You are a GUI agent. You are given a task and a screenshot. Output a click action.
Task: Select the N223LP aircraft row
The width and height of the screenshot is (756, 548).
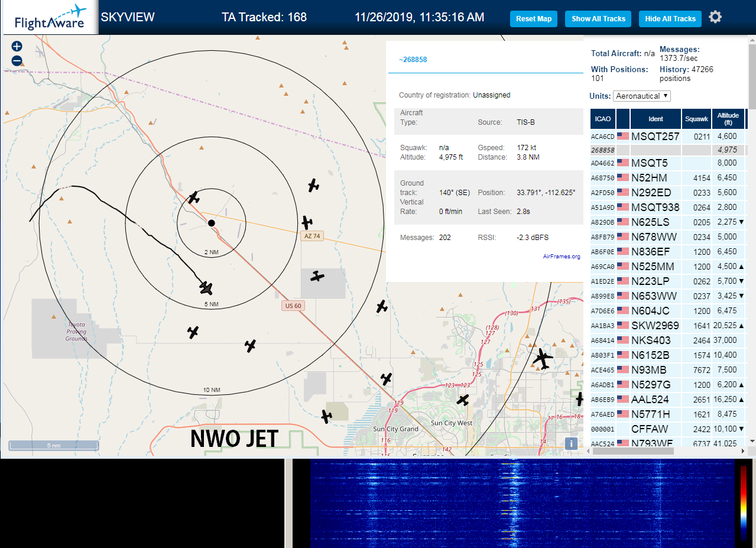tap(668, 281)
